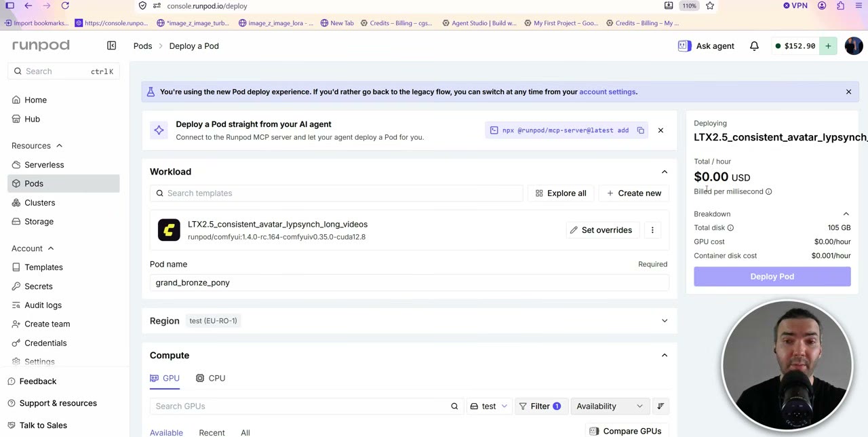Open Compare GPUs
The height and width of the screenshot is (437, 868).
(x=625, y=431)
